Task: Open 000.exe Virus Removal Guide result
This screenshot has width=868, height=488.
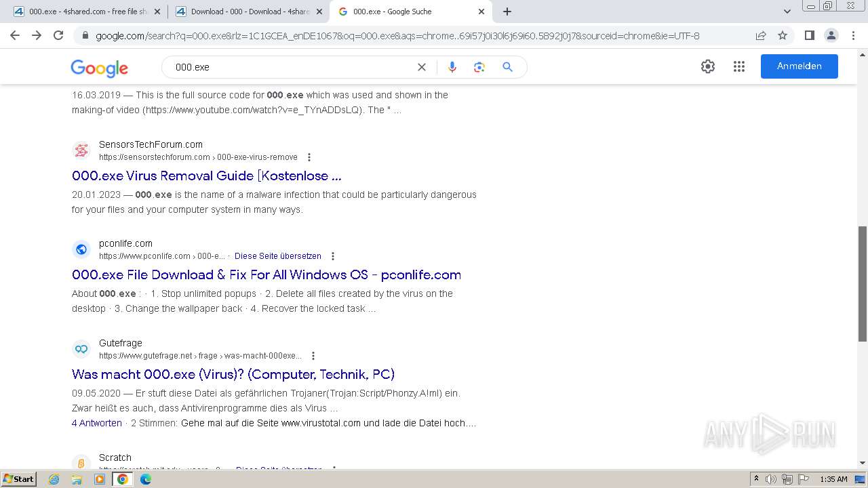Action: [207, 176]
